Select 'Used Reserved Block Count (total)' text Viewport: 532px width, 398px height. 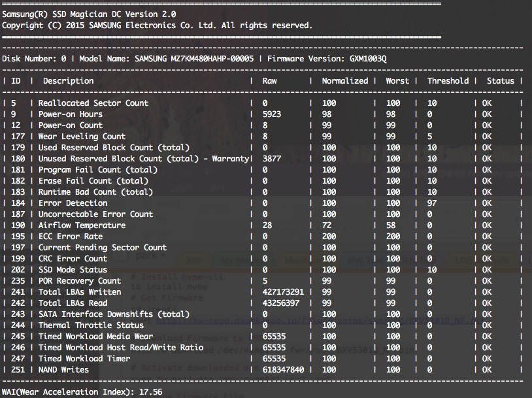tap(114, 148)
